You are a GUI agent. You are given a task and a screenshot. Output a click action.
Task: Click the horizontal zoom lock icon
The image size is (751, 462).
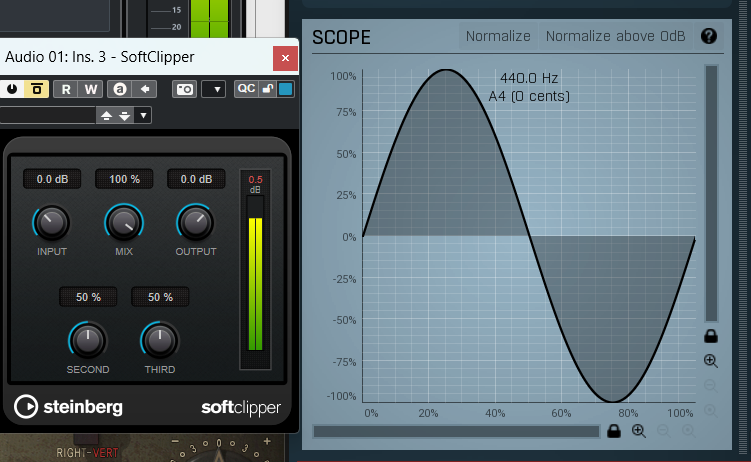[614, 431]
